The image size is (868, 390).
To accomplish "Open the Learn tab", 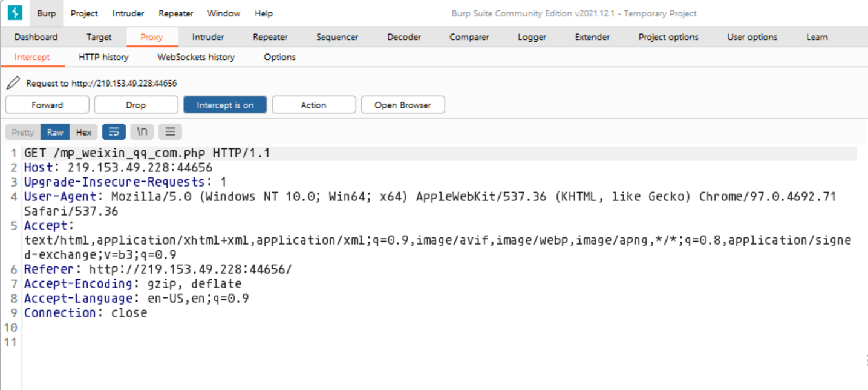I will click(817, 37).
